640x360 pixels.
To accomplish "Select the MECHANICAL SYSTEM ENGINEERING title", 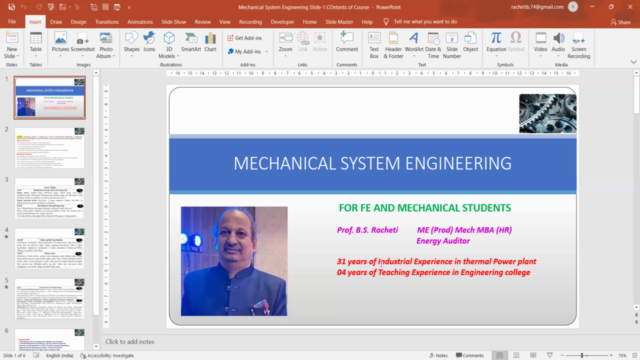I will pyautogui.click(x=372, y=164).
